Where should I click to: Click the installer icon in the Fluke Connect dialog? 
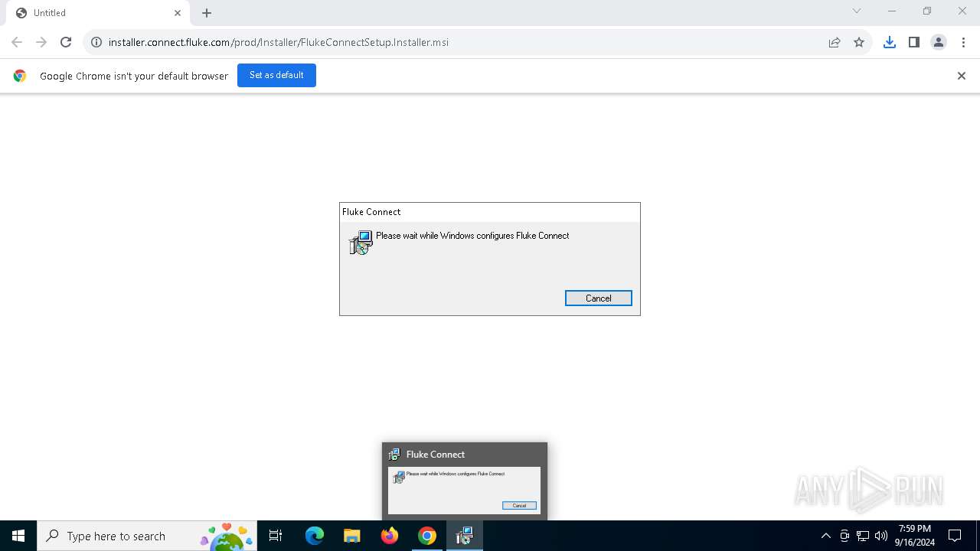tap(361, 243)
